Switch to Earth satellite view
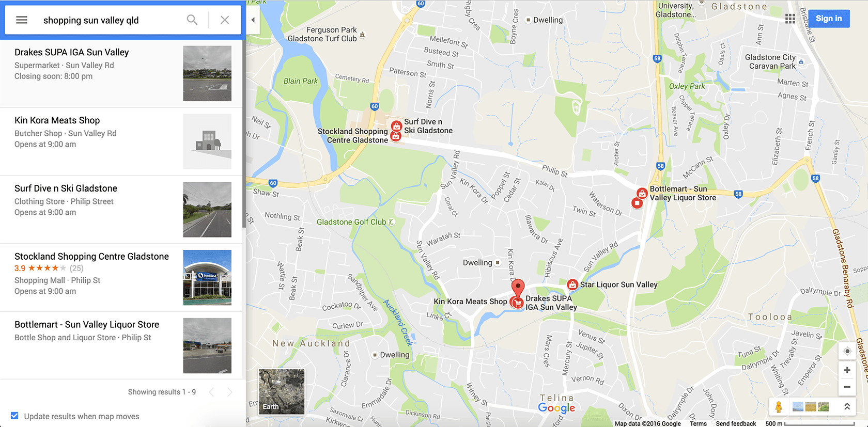The height and width of the screenshot is (427, 868). click(x=282, y=391)
